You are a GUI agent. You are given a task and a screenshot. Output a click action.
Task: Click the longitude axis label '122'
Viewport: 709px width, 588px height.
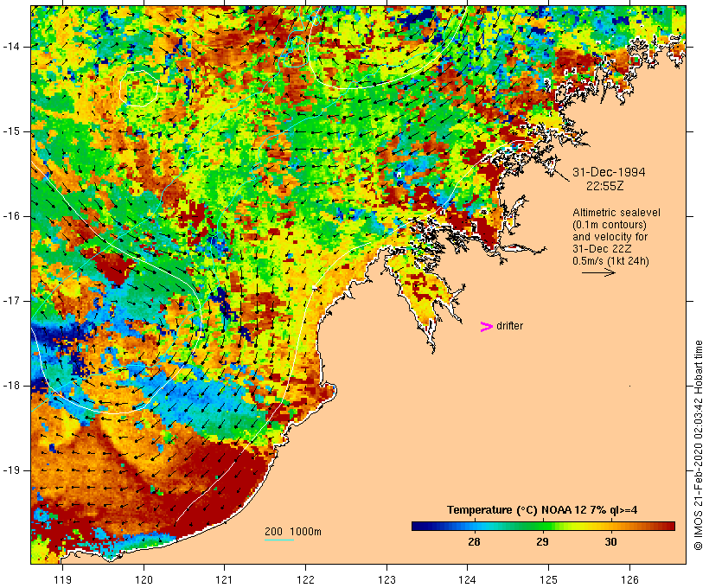click(306, 579)
